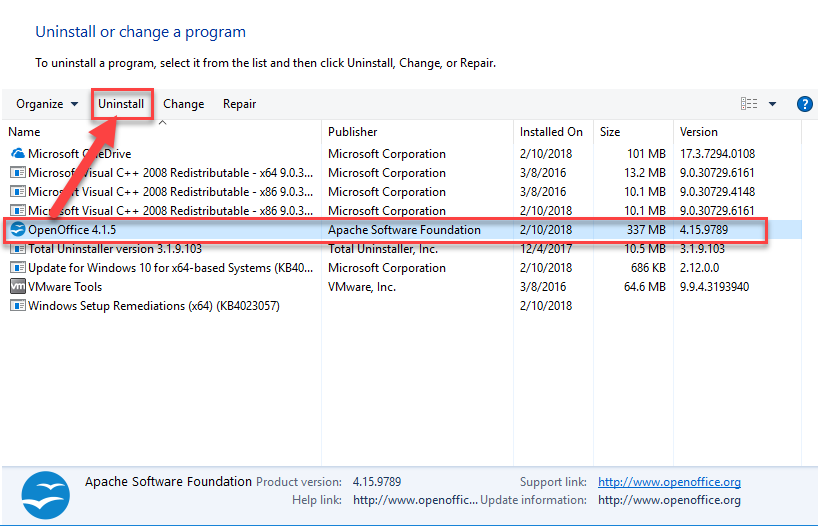The image size is (818, 526).
Task: Sort by the Size column header
Action: (610, 132)
